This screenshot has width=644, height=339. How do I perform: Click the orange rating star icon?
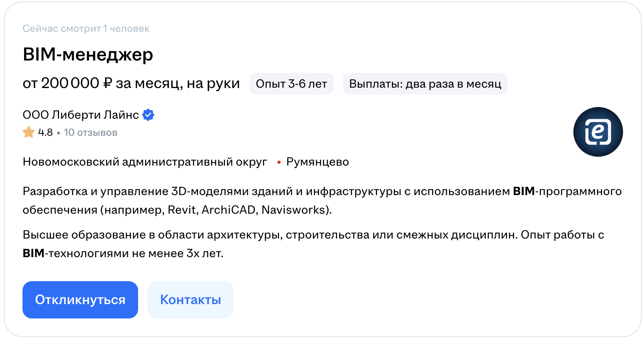[29, 132]
